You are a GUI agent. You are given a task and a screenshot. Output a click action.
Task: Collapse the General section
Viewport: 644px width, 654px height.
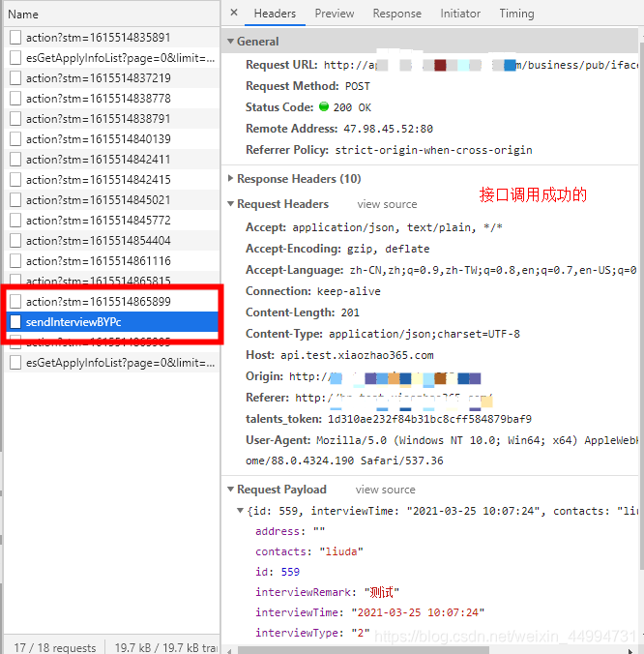pos(230,42)
